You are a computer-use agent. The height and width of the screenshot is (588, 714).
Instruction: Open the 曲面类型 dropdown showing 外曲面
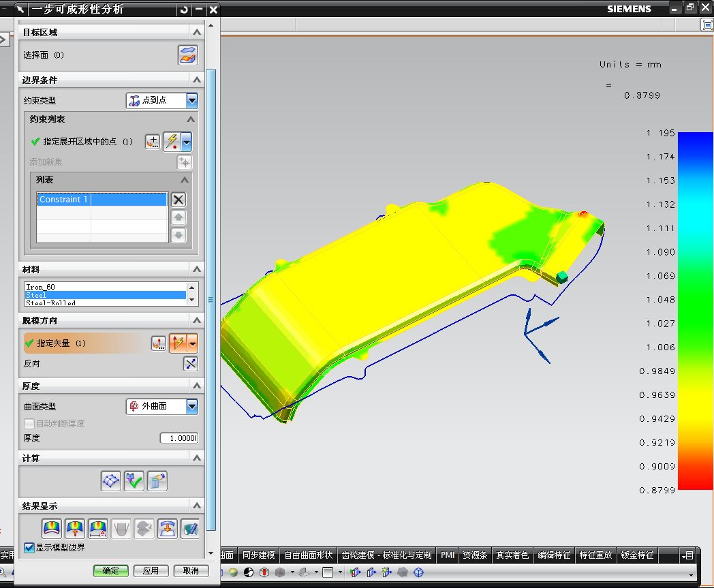click(x=162, y=406)
